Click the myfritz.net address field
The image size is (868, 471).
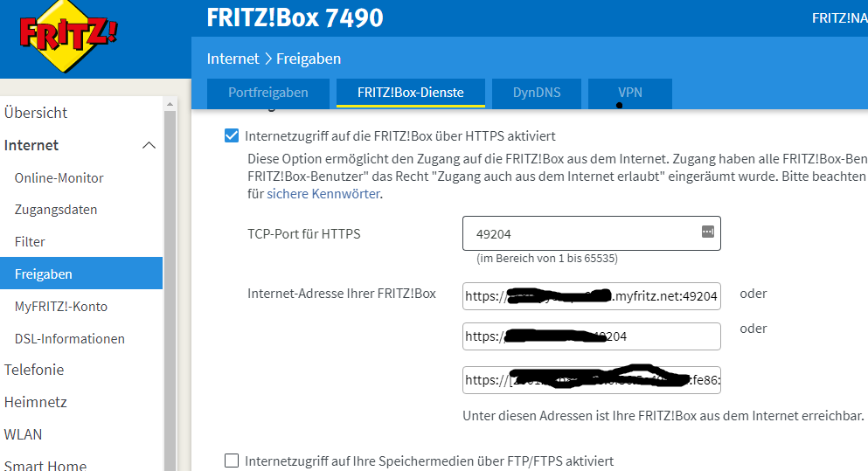591,297
